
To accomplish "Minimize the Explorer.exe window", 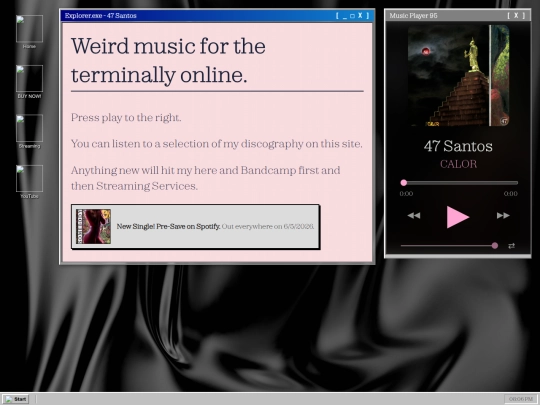I will [345, 16].
